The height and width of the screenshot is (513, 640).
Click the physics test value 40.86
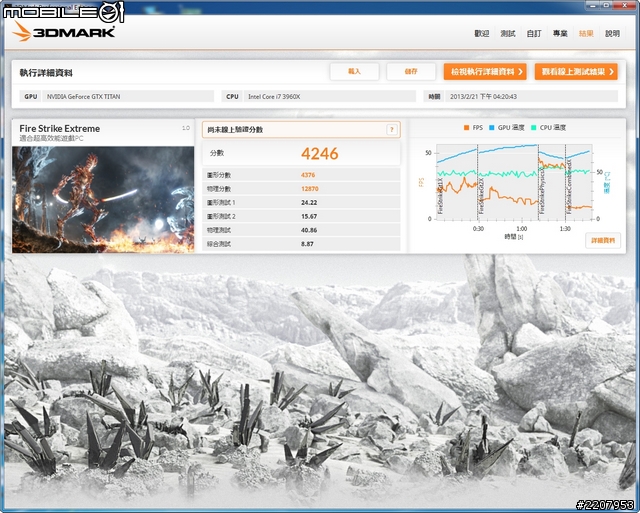pos(309,230)
